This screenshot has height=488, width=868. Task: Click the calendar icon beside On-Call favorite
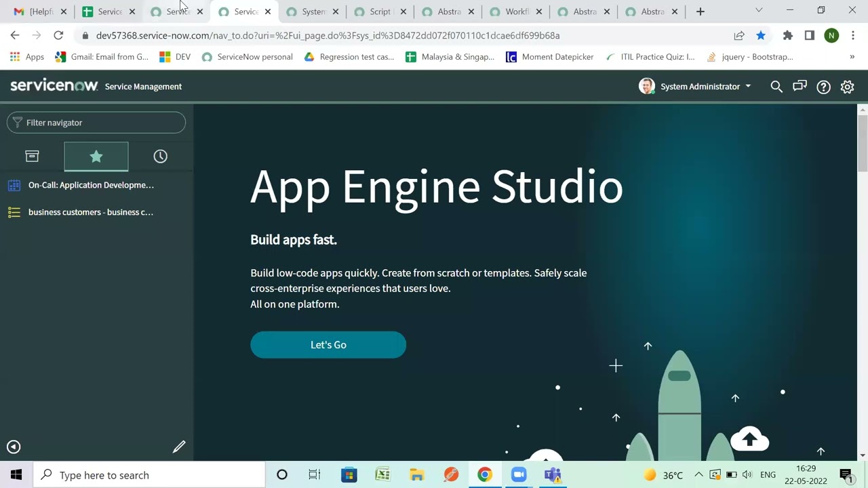14,185
